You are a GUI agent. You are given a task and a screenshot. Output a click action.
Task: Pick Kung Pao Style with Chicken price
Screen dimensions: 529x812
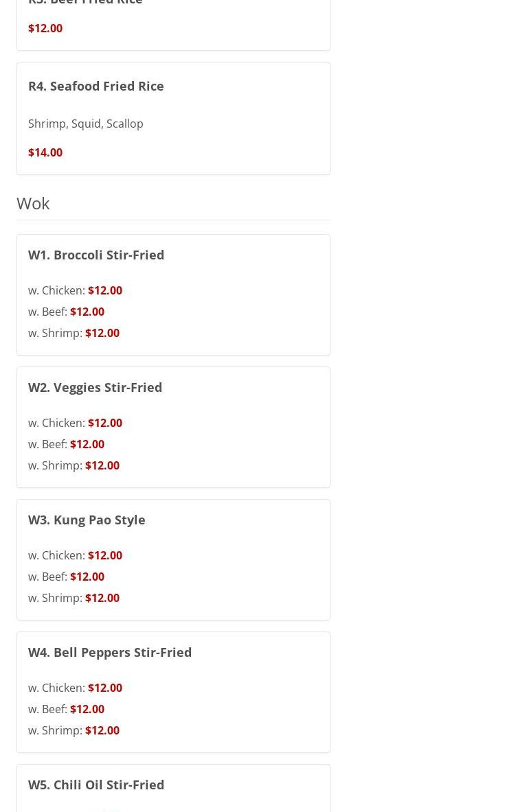click(x=104, y=555)
